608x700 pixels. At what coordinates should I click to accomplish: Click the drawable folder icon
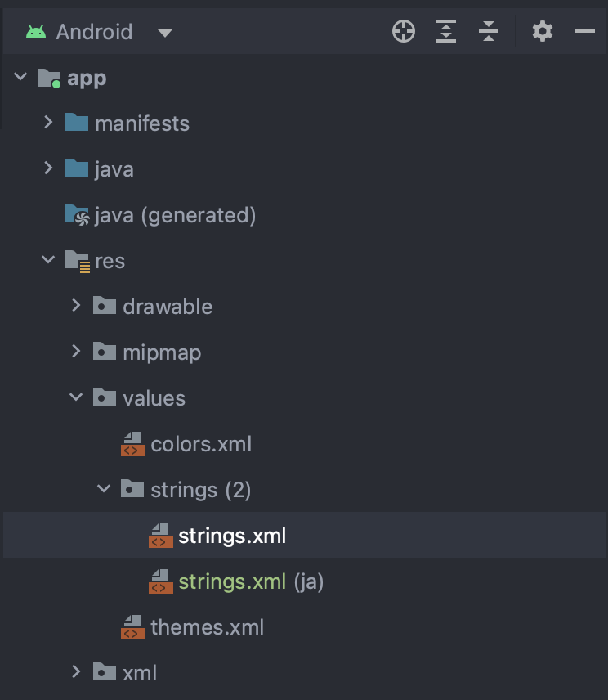(x=105, y=305)
